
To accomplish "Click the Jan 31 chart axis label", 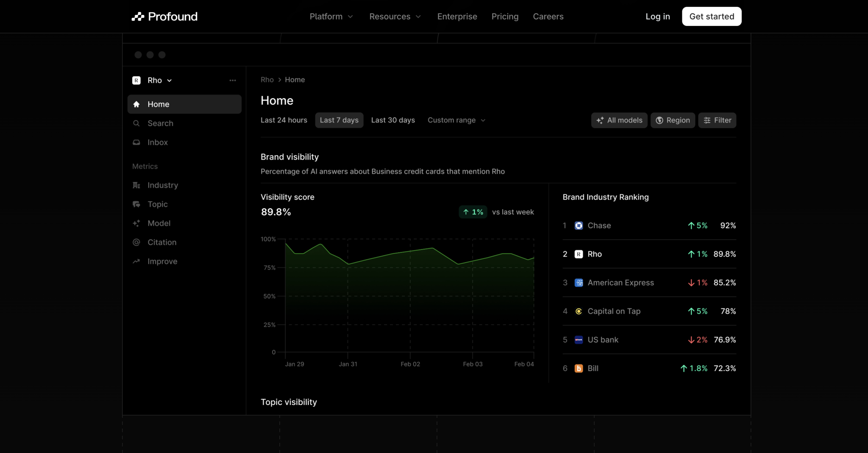I will [348, 364].
